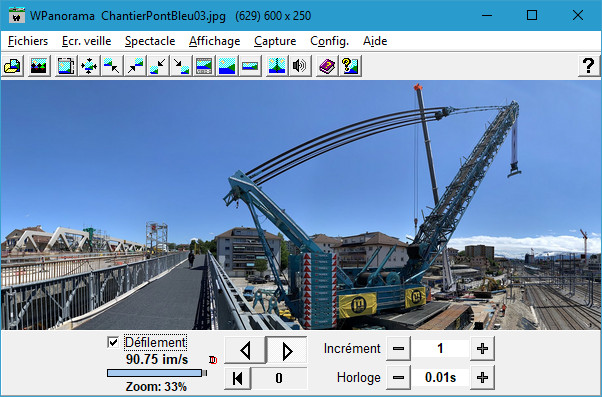Click the narrow wide landscape strip icon

click(x=250, y=66)
